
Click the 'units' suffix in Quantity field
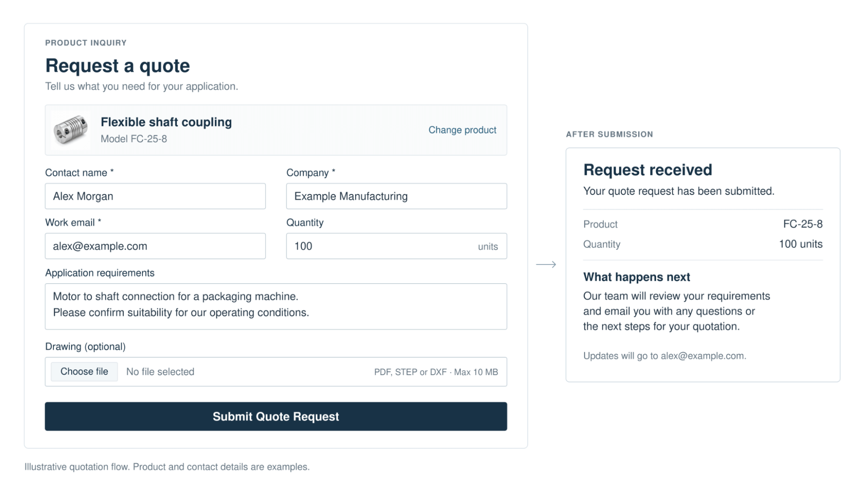click(x=488, y=246)
